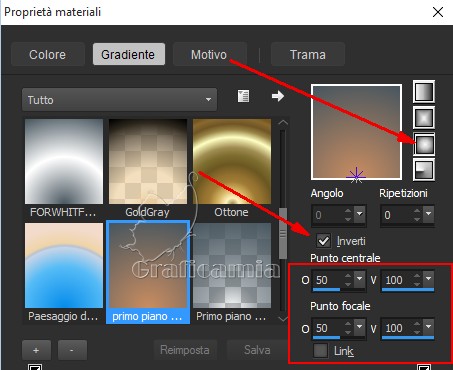Open the Tutto category dropdown
Screen dimensions: 453x370
119,99
